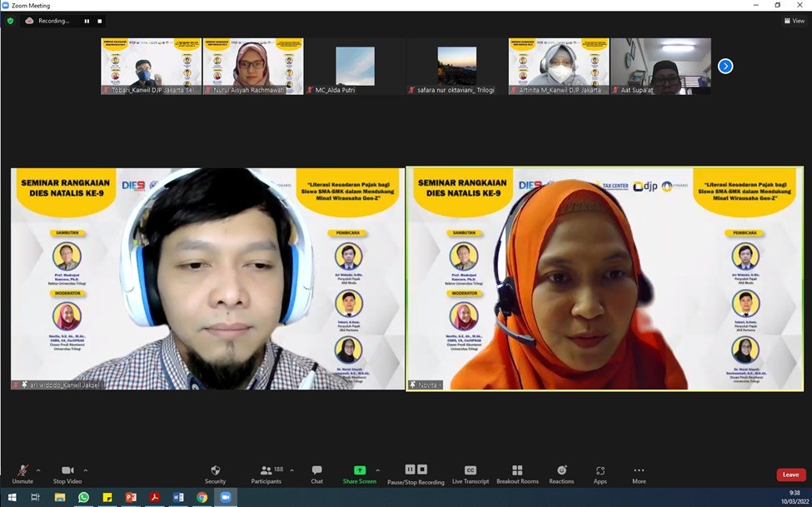
Task: Open the Reactions menu
Action: (560, 474)
